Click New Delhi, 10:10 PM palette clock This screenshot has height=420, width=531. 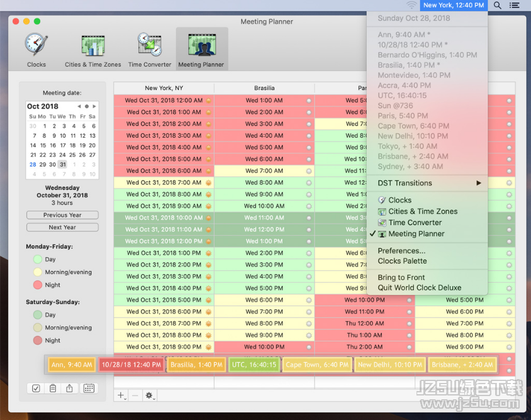pyautogui.click(x=390, y=365)
